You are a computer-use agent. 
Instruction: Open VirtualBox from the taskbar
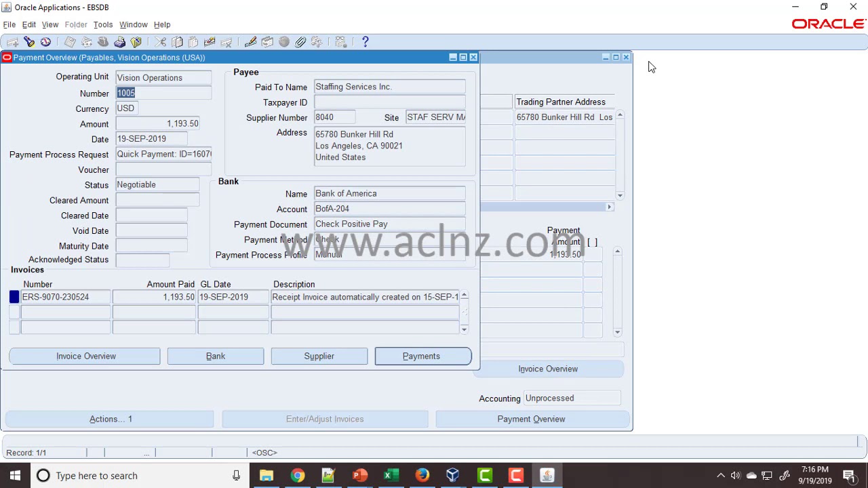coord(453,476)
